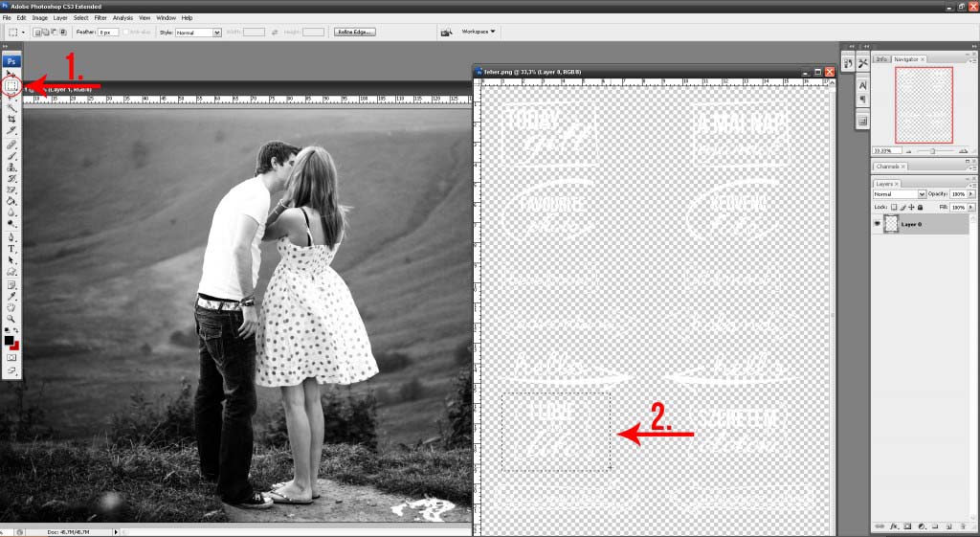Image resolution: width=980 pixels, height=537 pixels.
Task: Choose the Move tool
Action: (11, 74)
